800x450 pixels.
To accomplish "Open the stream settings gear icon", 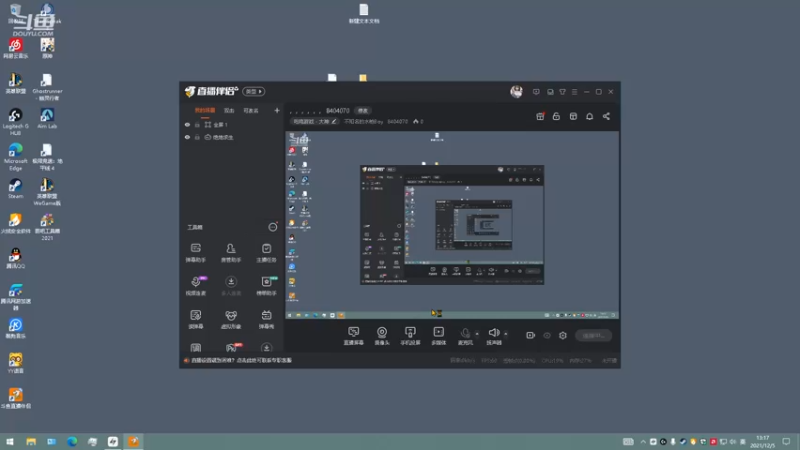I will (x=563, y=335).
